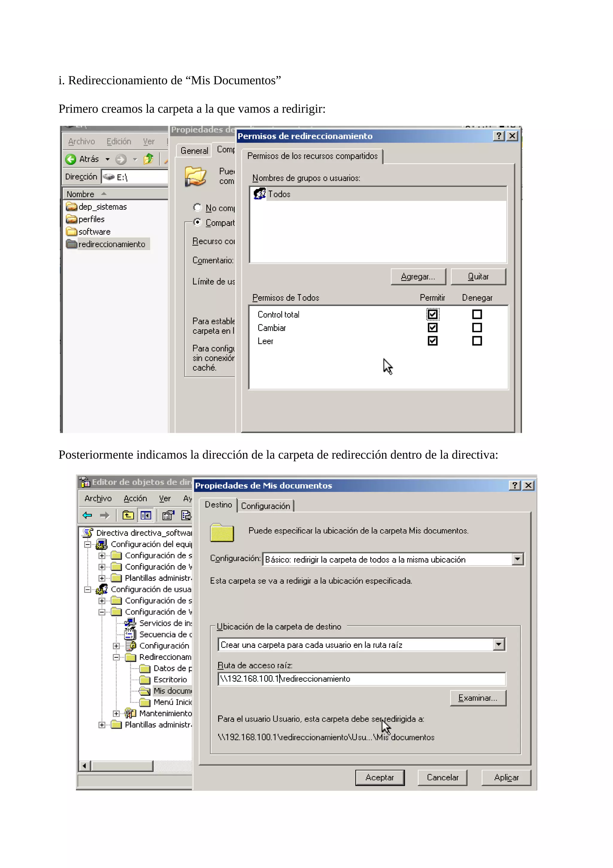Select Configuración de usuario node
The width and height of the screenshot is (613, 868).
(x=144, y=589)
